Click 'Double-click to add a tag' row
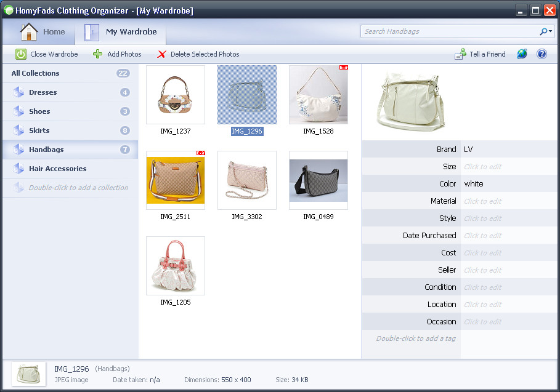 (x=416, y=338)
